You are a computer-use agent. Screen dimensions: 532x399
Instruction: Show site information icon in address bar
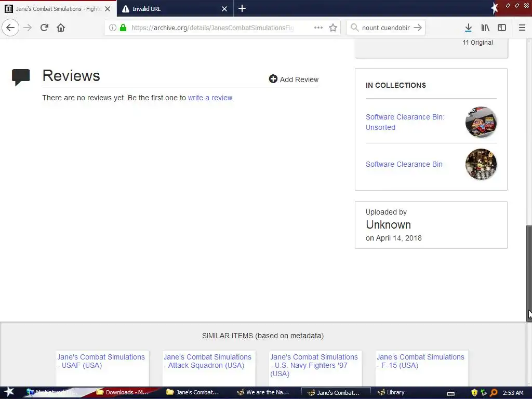click(x=112, y=28)
